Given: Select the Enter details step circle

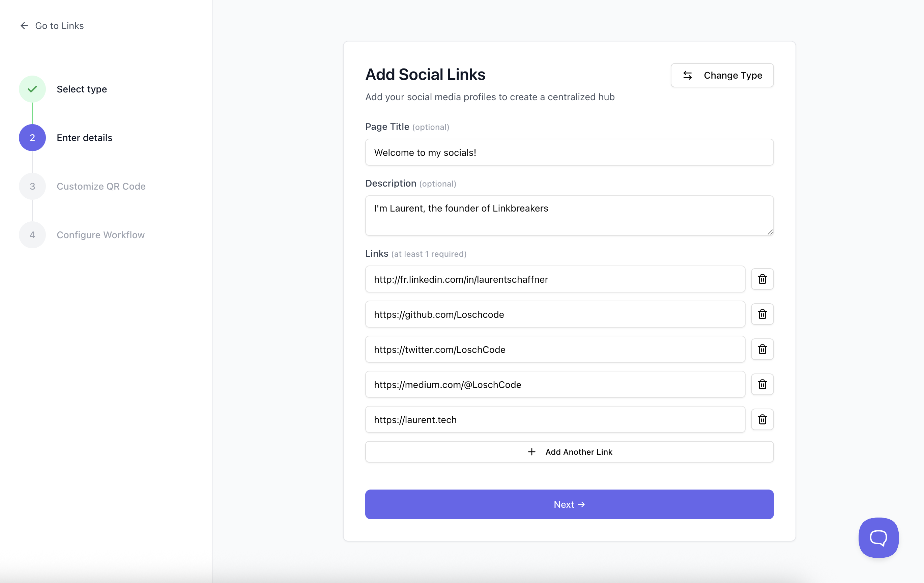Looking at the screenshot, I should (32, 137).
